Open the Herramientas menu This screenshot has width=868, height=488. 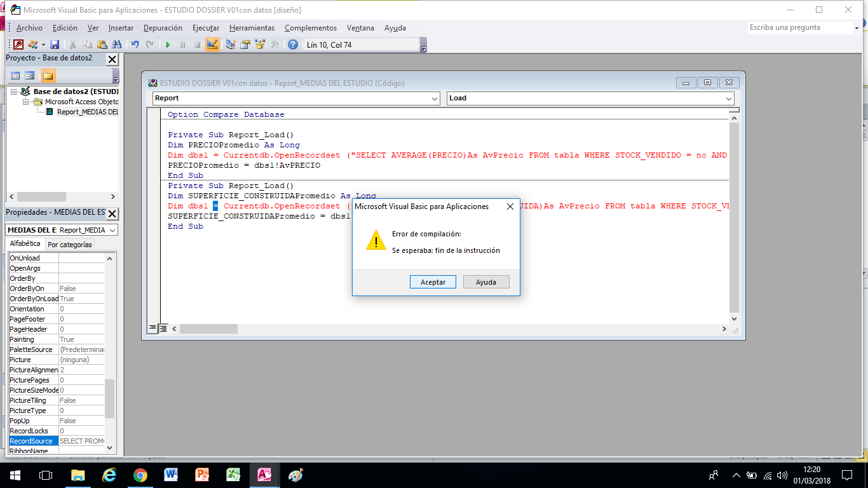coord(252,28)
